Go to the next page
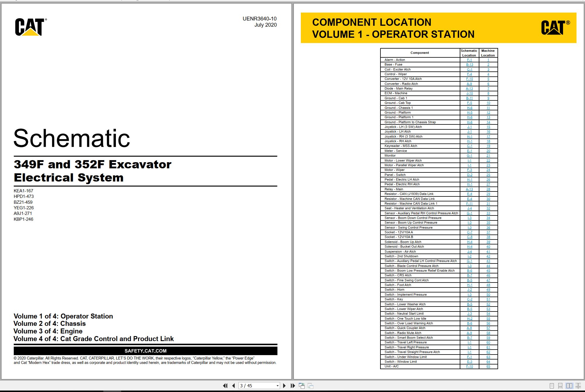 284,386
